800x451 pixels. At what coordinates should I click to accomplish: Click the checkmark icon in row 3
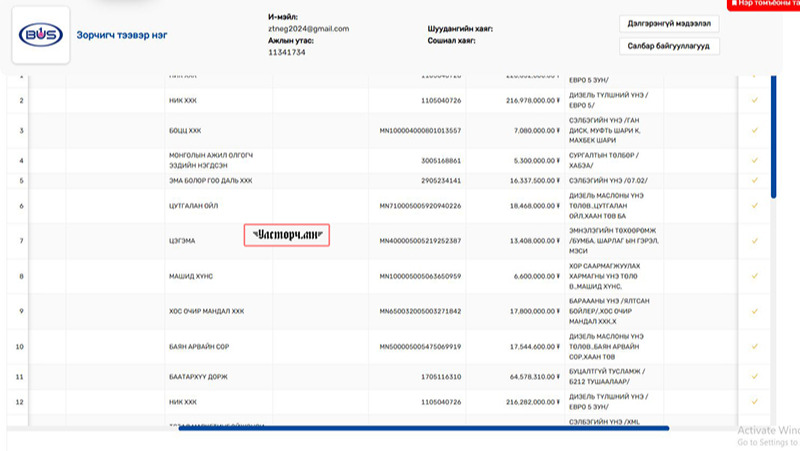[x=755, y=130]
